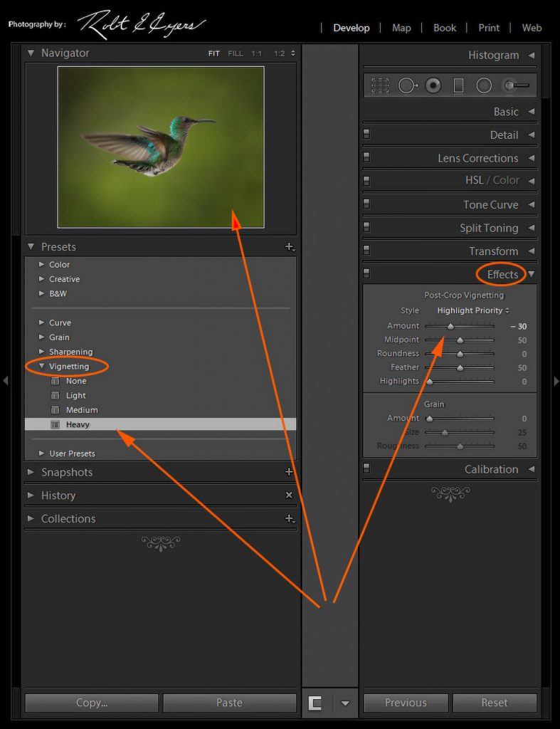The height and width of the screenshot is (729, 560).
Task: Choose the Radial Filter tool
Action: [484, 85]
